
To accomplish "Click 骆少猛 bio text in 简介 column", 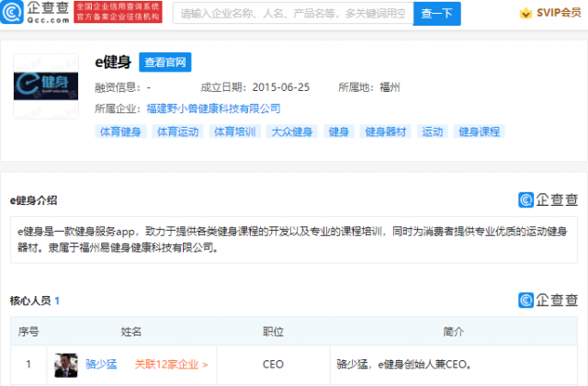I will [403, 364].
